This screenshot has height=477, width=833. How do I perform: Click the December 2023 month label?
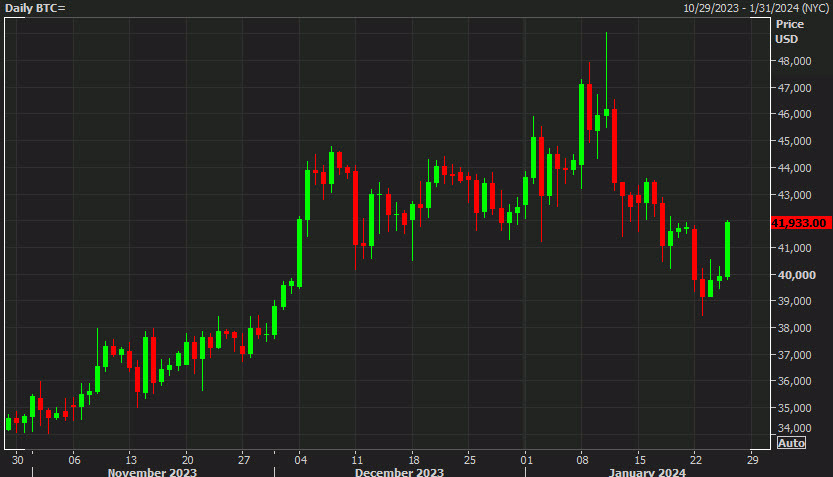[400, 472]
